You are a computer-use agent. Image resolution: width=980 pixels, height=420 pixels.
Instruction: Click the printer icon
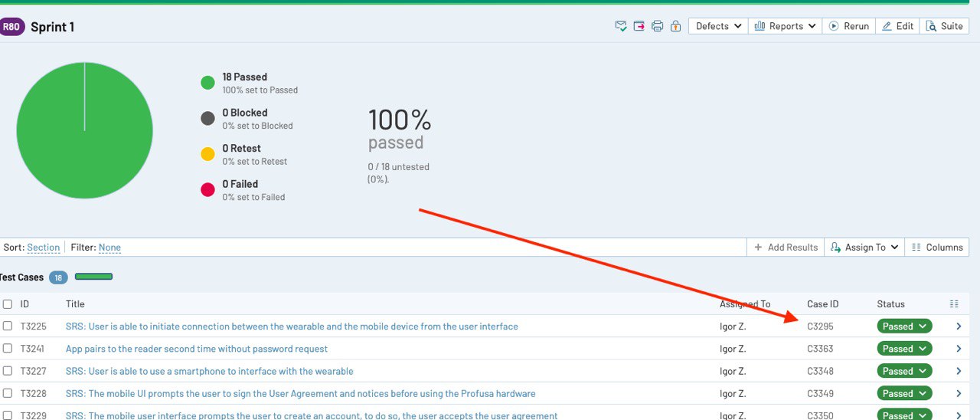click(x=657, y=26)
